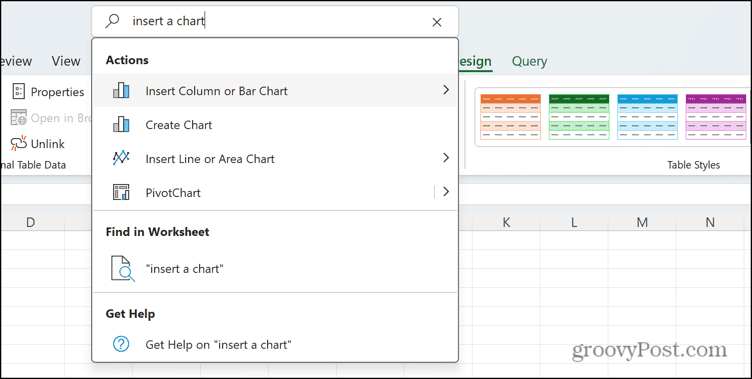This screenshot has height=379, width=752.
Task: Unlink the external table data
Action: click(x=38, y=143)
